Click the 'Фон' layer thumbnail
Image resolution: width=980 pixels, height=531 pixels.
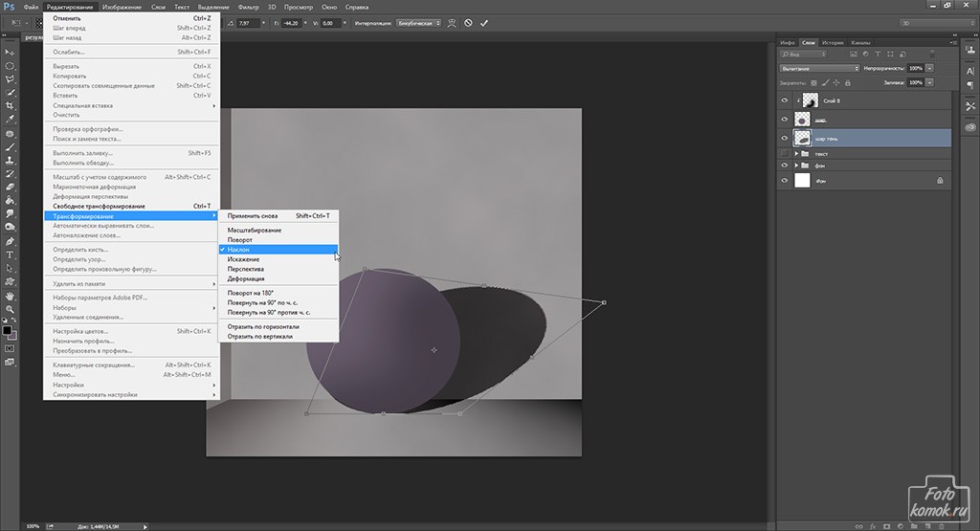(x=802, y=179)
